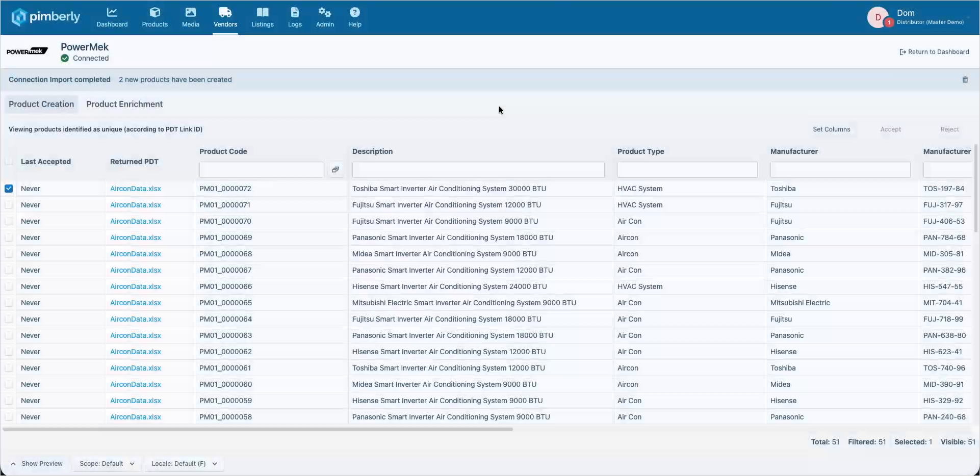Viewport: 980px width, 476px height.
Task: Expand the Scope: Default dropdown
Action: pyautogui.click(x=107, y=464)
